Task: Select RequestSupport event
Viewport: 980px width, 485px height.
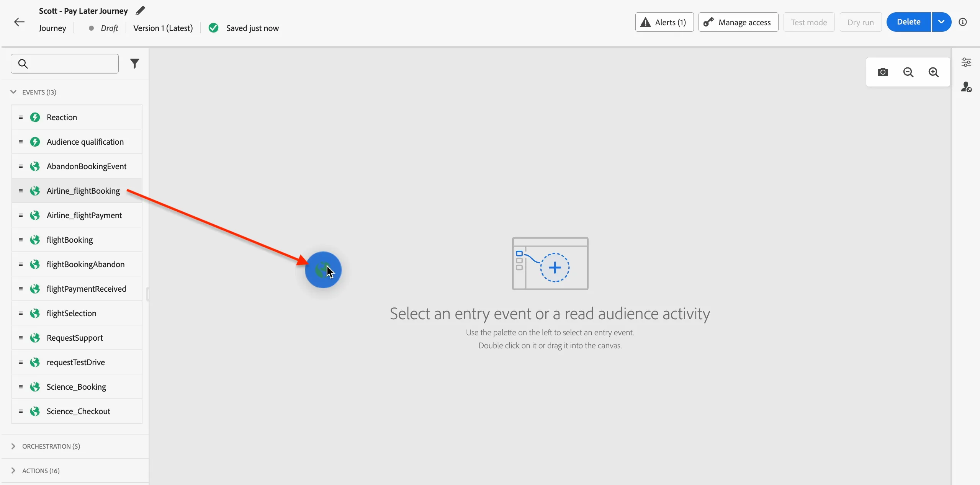Action: coord(77,338)
